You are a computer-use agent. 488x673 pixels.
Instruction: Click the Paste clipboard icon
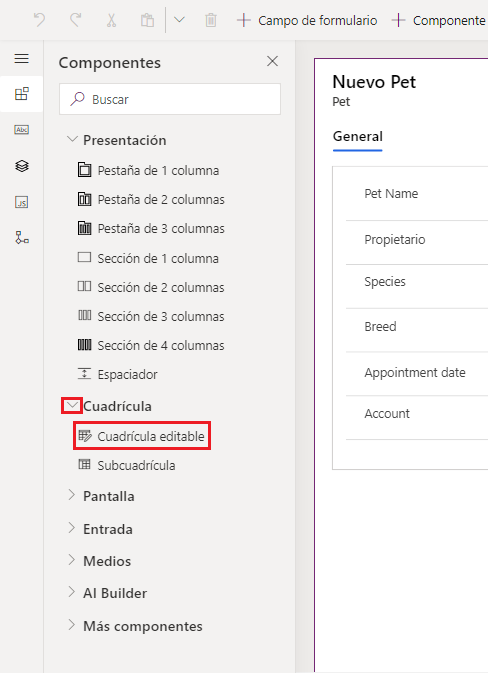[x=147, y=20]
